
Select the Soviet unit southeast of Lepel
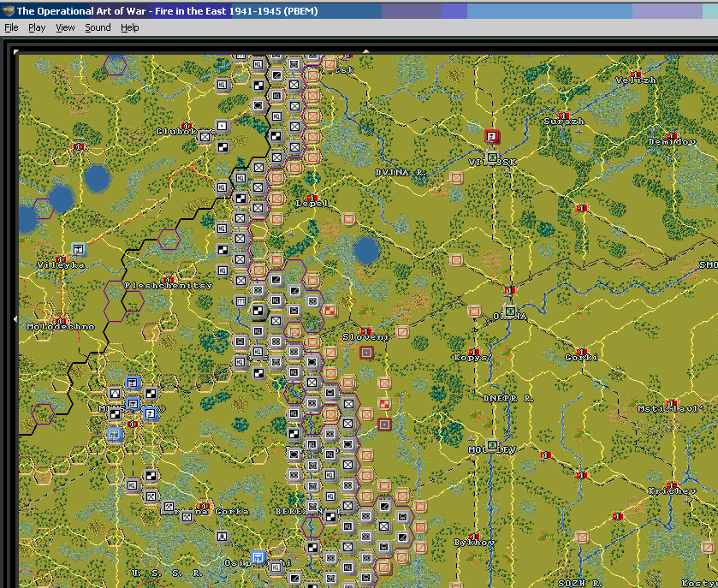pyautogui.click(x=348, y=219)
